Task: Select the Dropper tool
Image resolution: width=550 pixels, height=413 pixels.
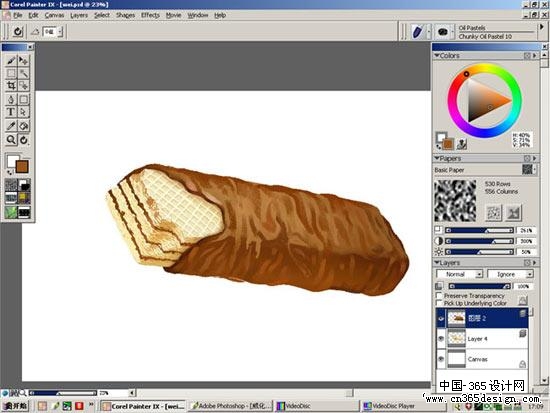Action: [x=11, y=126]
